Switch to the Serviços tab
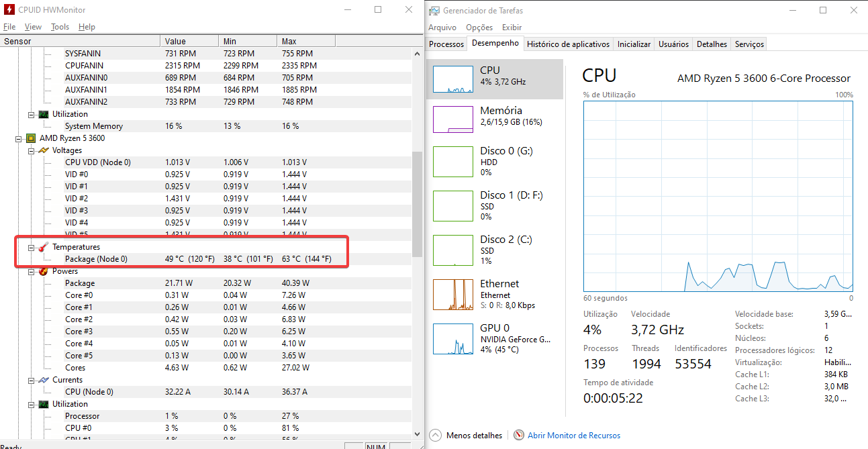The image size is (868, 449). [x=749, y=44]
